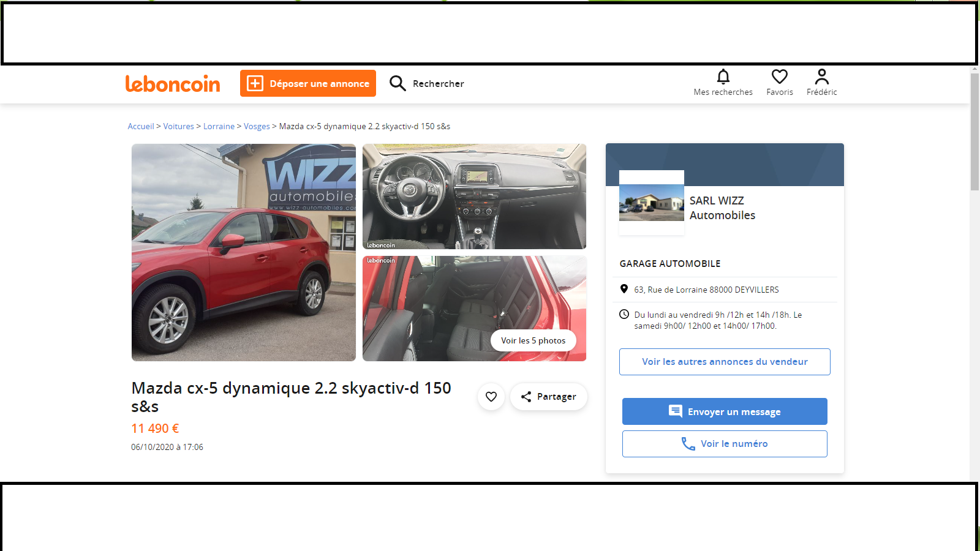Open the leboncoin home logo
Screen dimensions: 980x551
coord(173,83)
